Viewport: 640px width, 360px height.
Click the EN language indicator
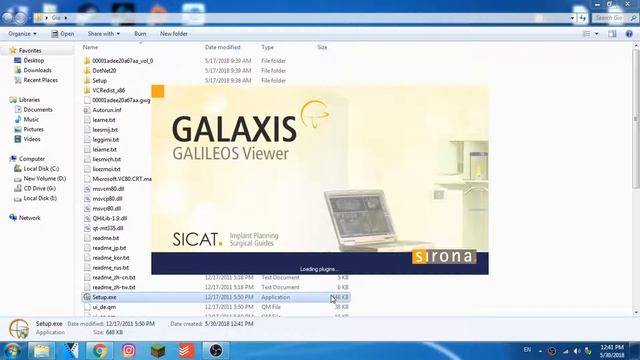(527, 350)
